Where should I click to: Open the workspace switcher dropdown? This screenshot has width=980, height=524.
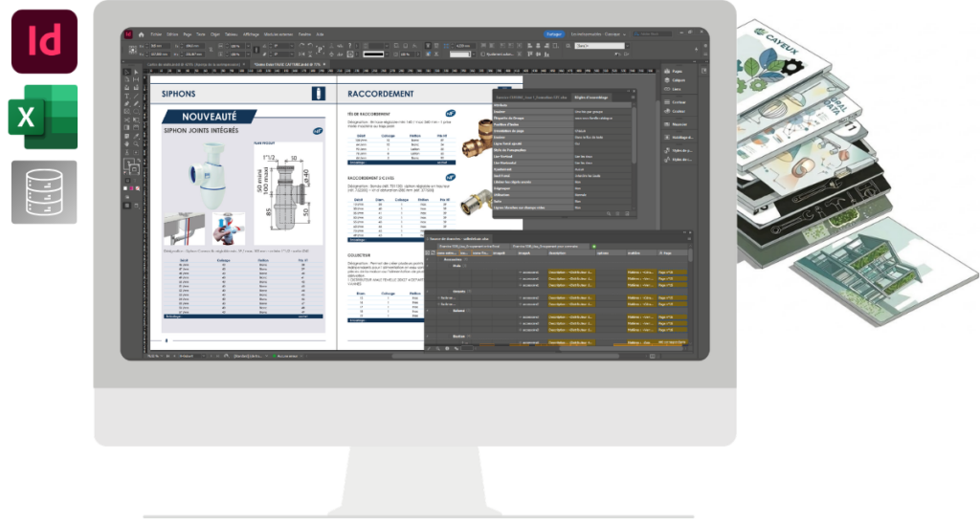point(598,34)
